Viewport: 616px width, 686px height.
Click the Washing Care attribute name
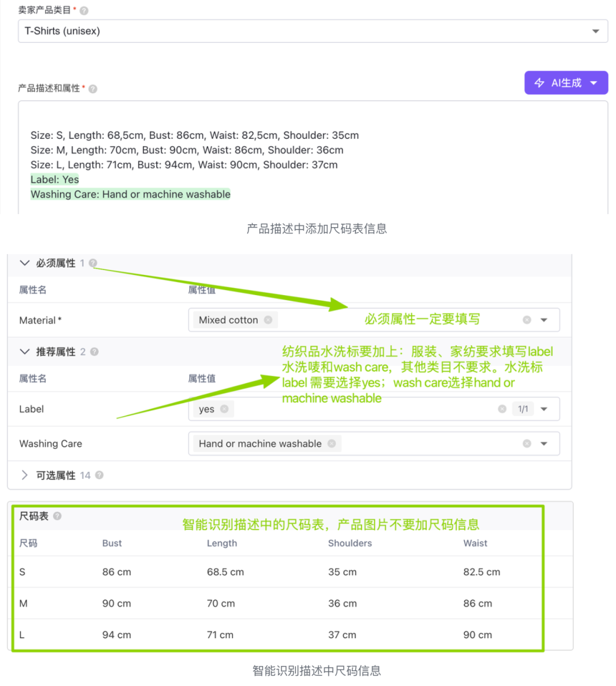click(x=51, y=443)
